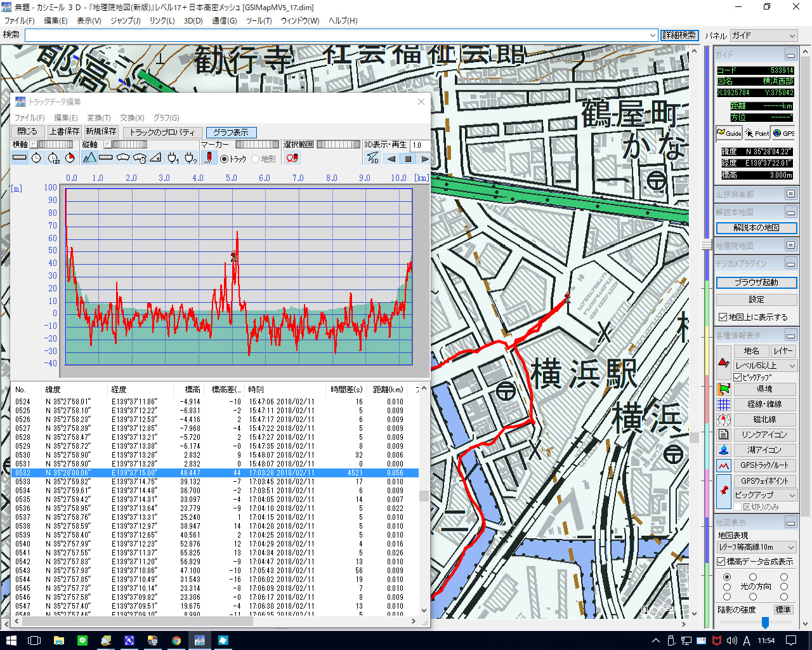Toggle 標高データ合成表示 checkbox
This screenshot has height=650, width=812.
(x=721, y=561)
